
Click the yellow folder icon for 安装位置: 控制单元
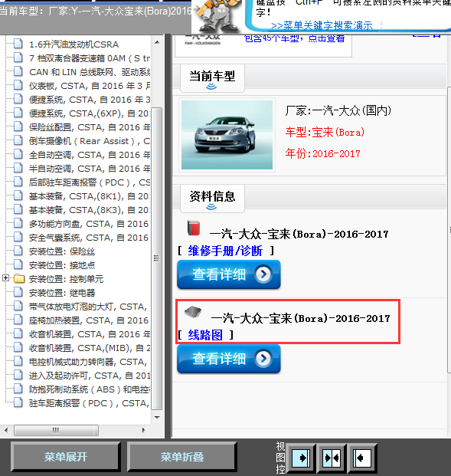pyautogui.click(x=19, y=278)
